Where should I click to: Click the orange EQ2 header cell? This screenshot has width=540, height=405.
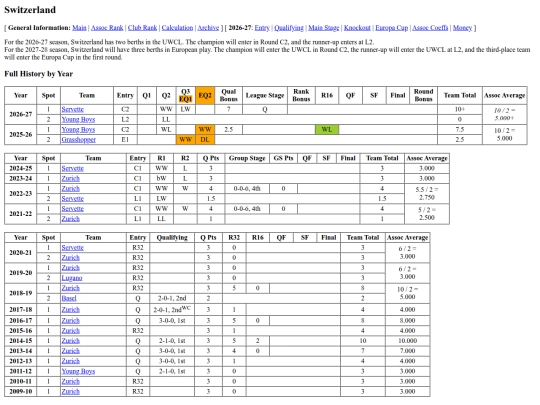point(205,95)
